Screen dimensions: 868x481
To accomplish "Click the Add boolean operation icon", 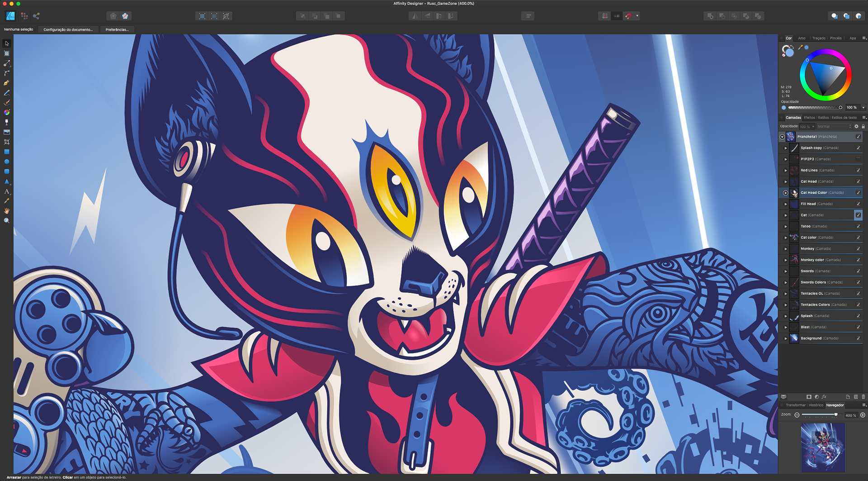I will (710, 16).
